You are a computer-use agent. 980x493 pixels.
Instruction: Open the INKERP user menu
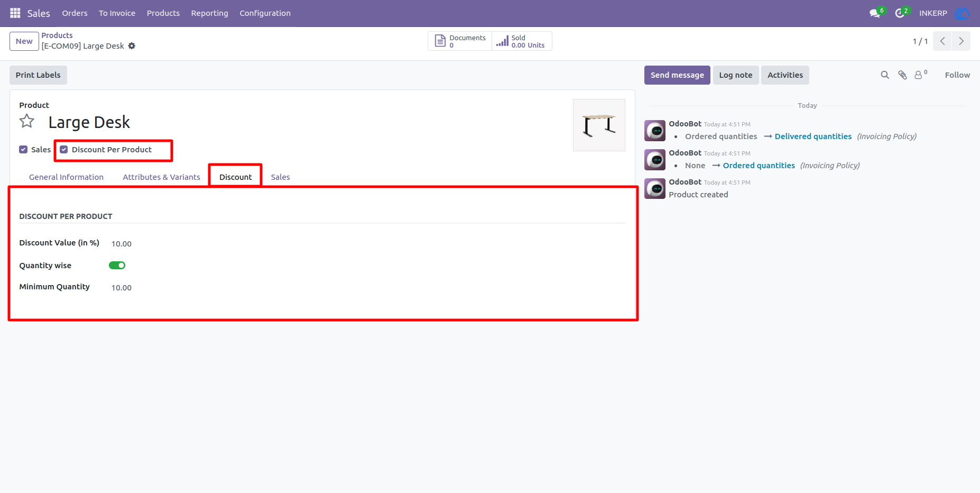(x=933, y=13)
